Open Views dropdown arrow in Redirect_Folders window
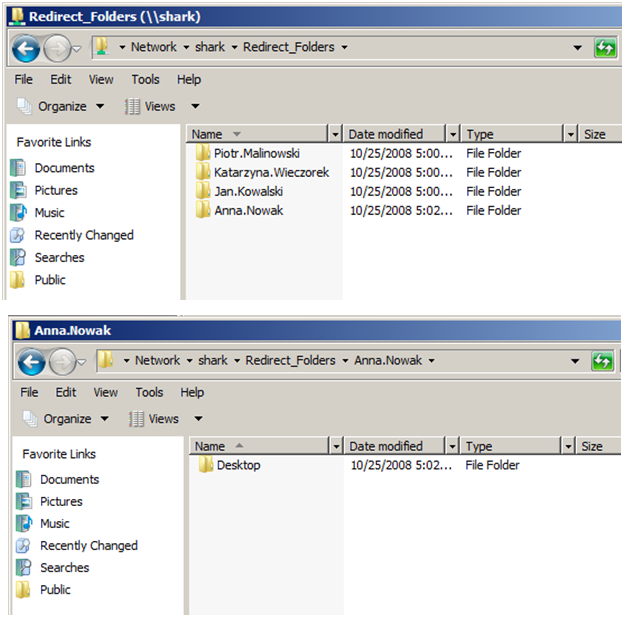625x617 pixels. pyautogui.click(x=195, y=106)
